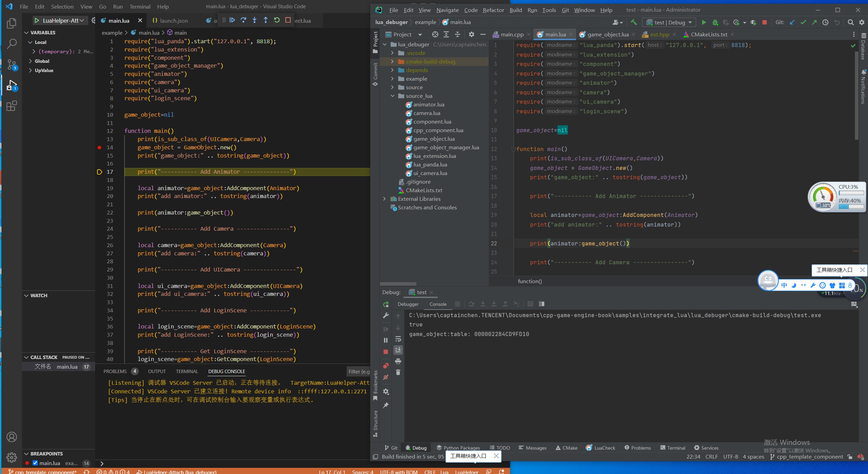The width and height of the screenshot is (868, 474).
Task: Switch to VS Code PROBLEMS panel tab
Action: click(115, 371)
